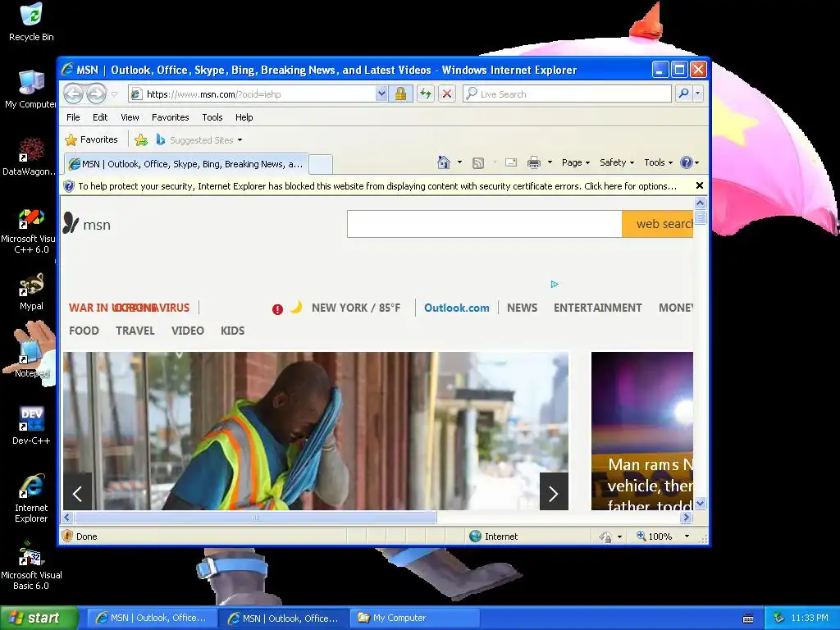Click the AdChoices triangle icon
This screenshot has height=630, width=840.
click(x=555, y=284)
